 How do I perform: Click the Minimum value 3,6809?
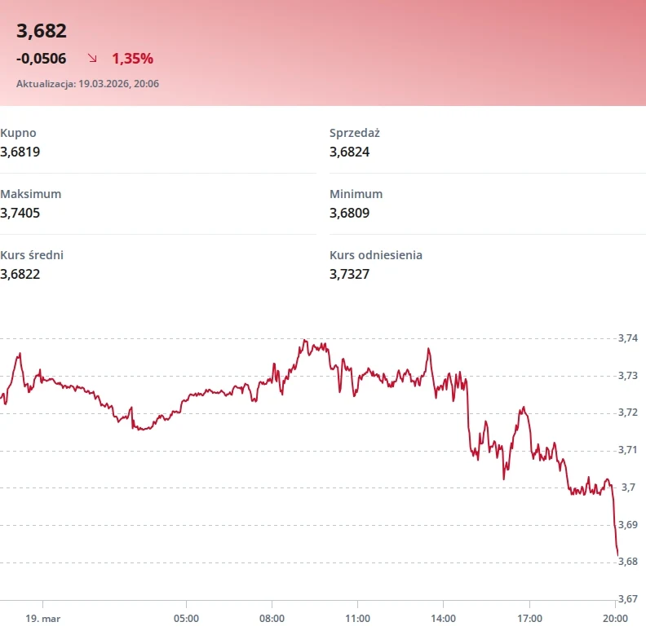(x=350, y=213)
